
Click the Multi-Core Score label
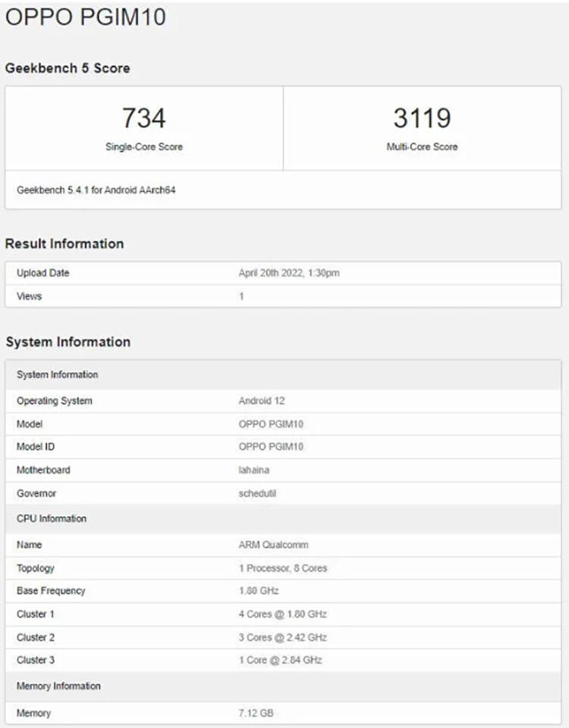tap(422, 146)
